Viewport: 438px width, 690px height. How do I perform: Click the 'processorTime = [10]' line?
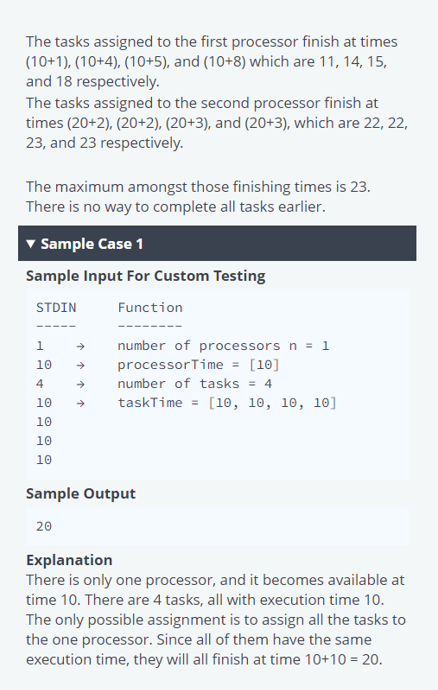point(199,365)
